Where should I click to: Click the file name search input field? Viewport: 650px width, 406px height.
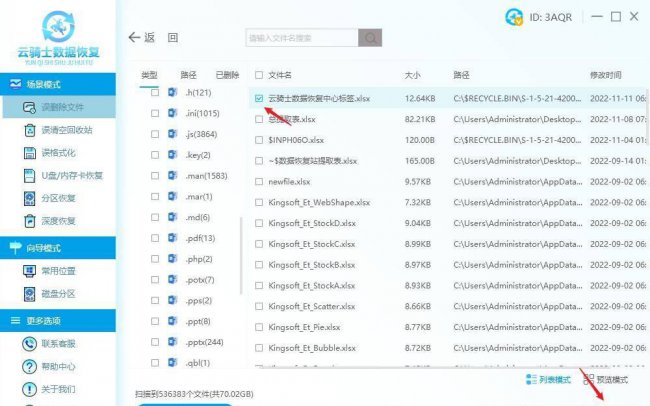pos(302,38)
